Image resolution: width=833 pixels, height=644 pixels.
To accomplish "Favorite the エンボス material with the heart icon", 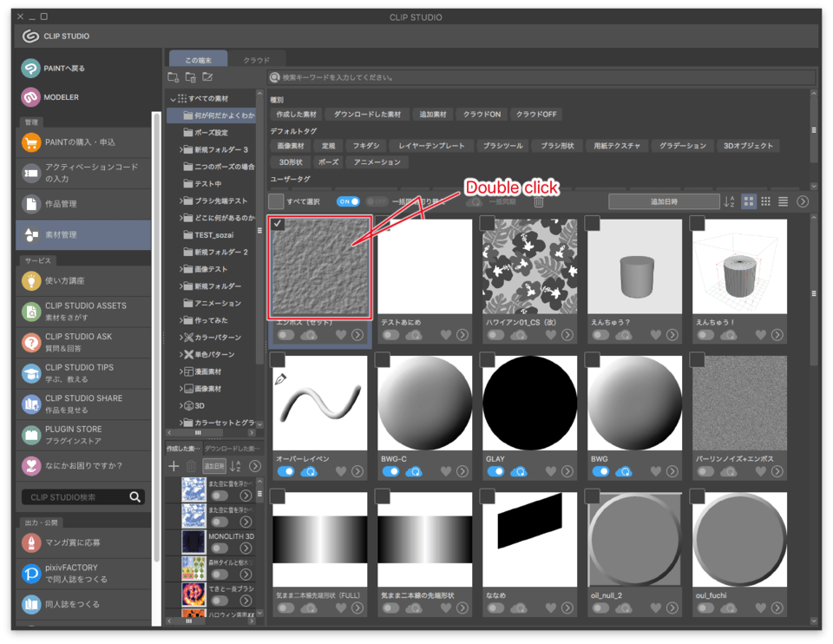I will pos(341,335).
